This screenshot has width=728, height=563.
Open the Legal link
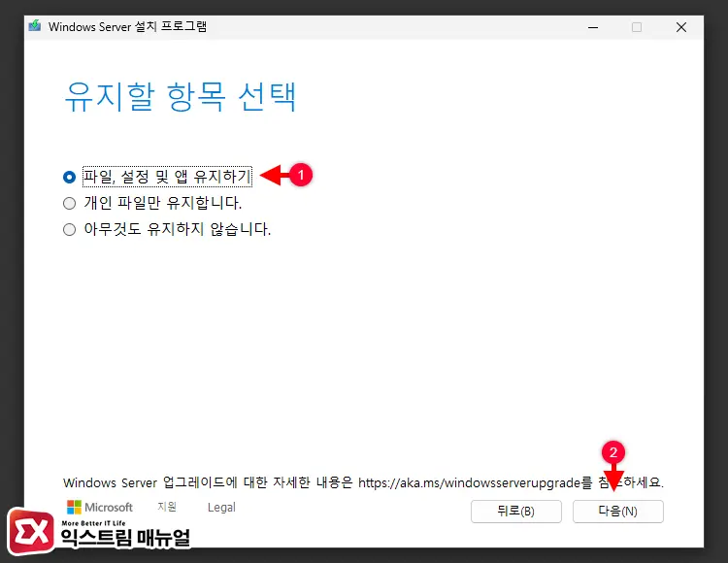(x=221, y=508)
